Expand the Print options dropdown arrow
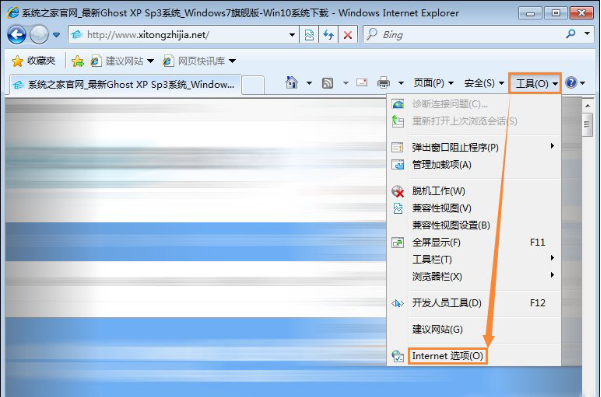Screen dimensions: 601x397 (401, 83)
